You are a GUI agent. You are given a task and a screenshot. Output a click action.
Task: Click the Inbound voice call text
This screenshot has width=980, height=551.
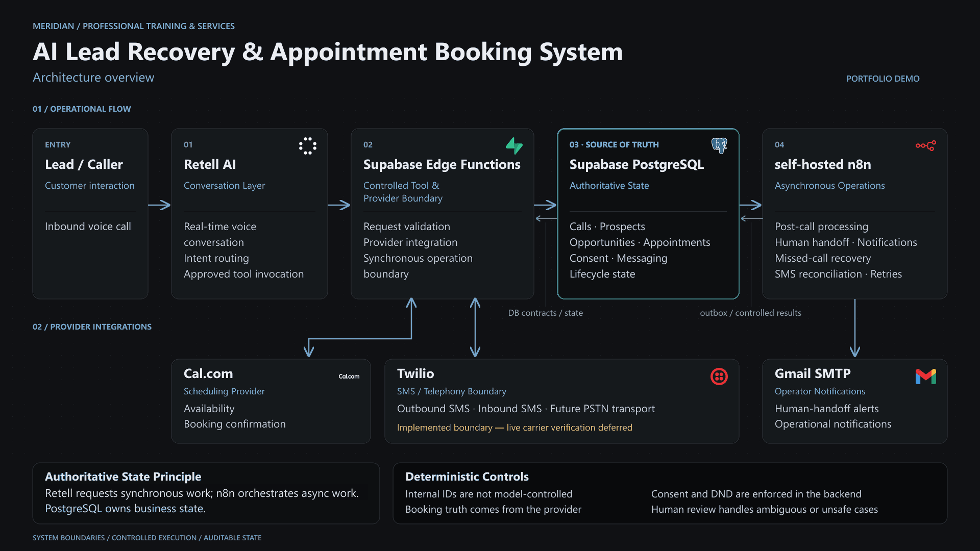pos(88,227)
